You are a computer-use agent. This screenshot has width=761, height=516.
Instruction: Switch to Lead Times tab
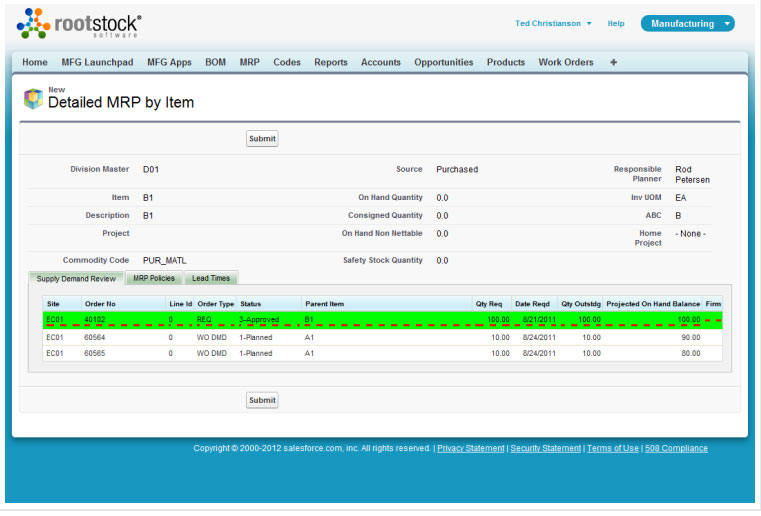tap(211, 278)
